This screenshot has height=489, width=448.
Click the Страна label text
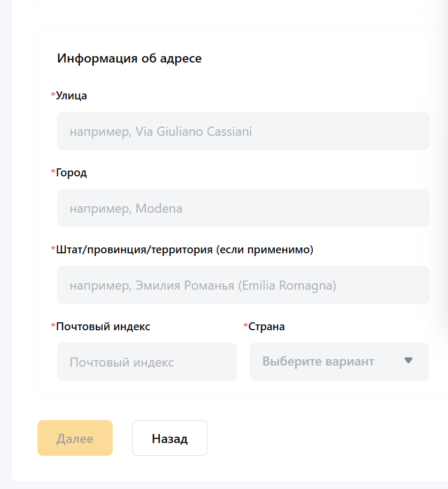267,327
